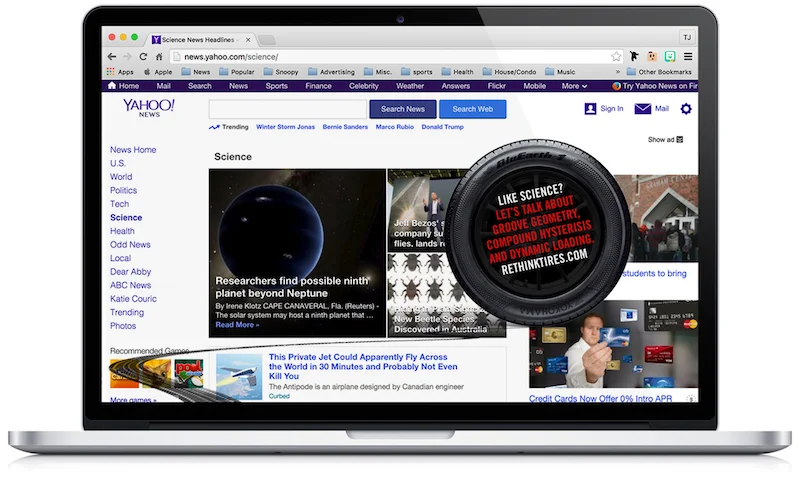Open the new tab button

[266, 40]
